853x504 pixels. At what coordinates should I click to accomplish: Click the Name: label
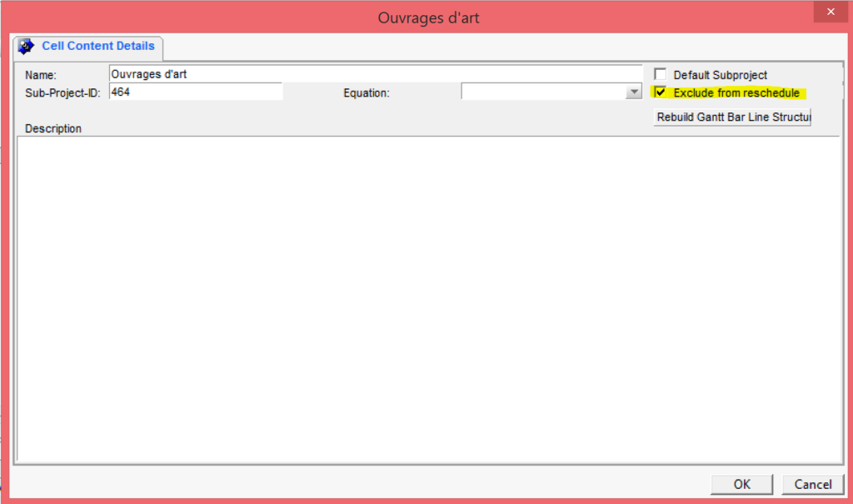[x=41, y=75]
